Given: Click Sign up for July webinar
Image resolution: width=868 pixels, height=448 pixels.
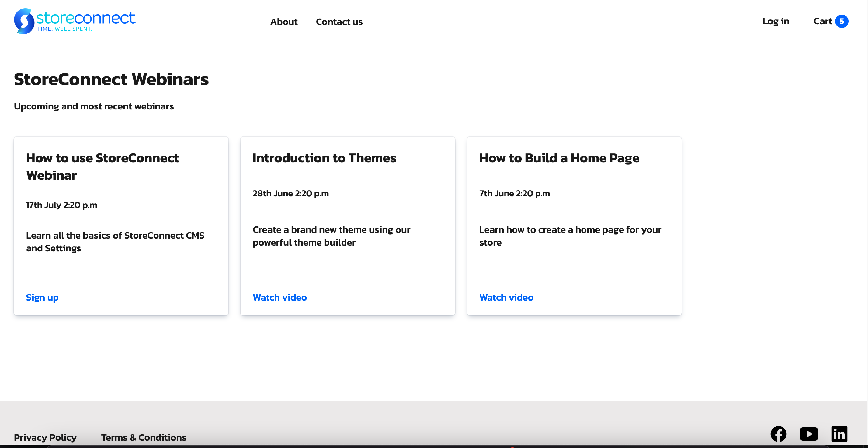Looking at the screenshot, I should (42, 297).
